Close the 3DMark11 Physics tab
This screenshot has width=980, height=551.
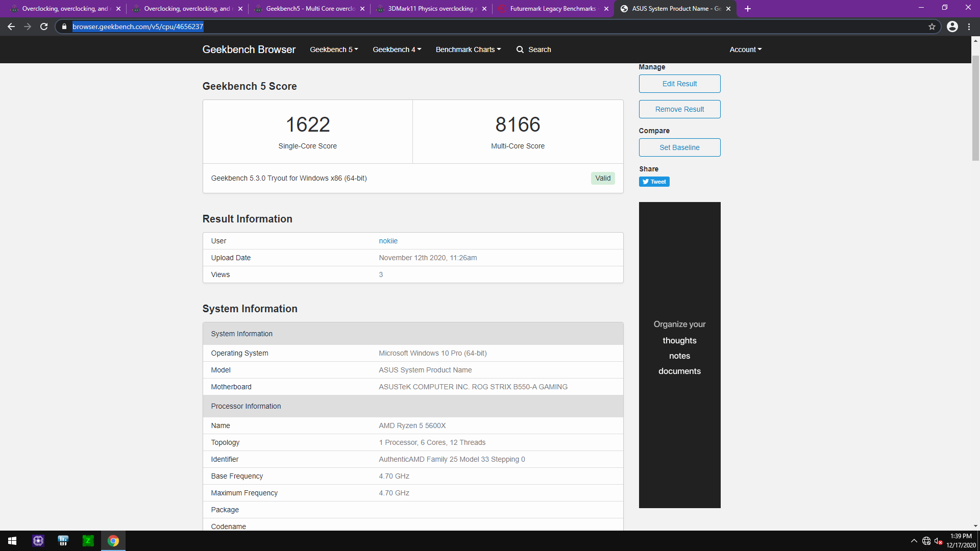click(484, 9)
